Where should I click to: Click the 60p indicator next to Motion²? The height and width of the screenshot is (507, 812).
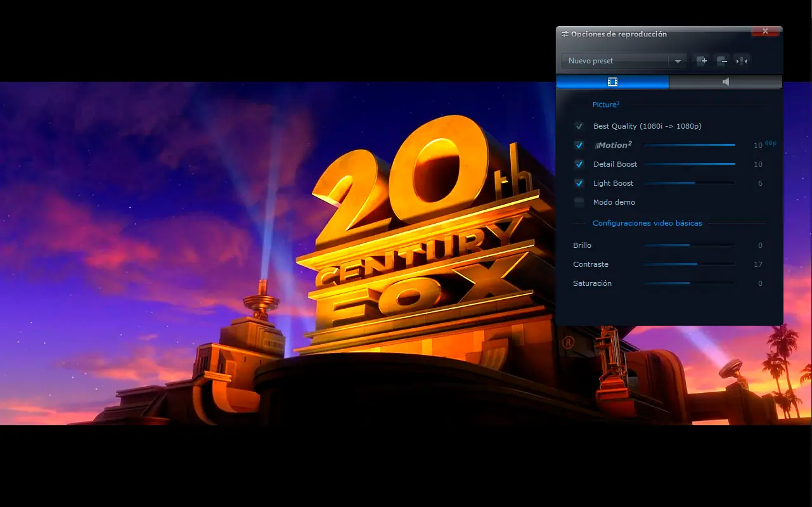click(x=771, y=143)
